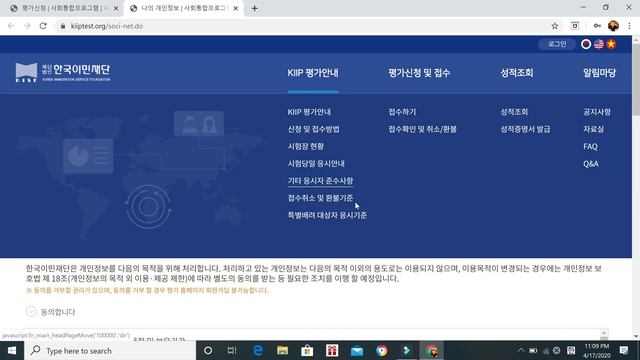Open notification center icon
The image size is (640, 360).
coord(624,351)
